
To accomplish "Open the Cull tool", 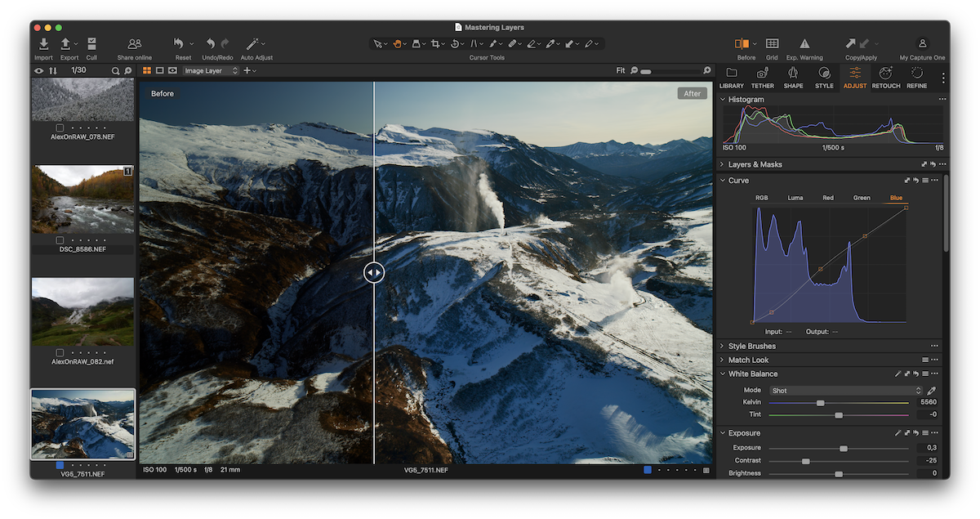I will point(91,44).
